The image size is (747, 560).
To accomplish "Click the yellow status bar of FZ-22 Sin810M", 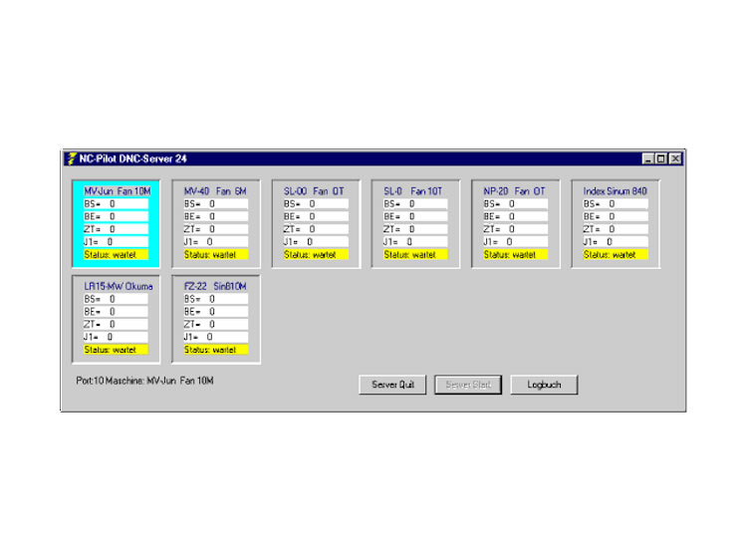I will click(215, 350).
